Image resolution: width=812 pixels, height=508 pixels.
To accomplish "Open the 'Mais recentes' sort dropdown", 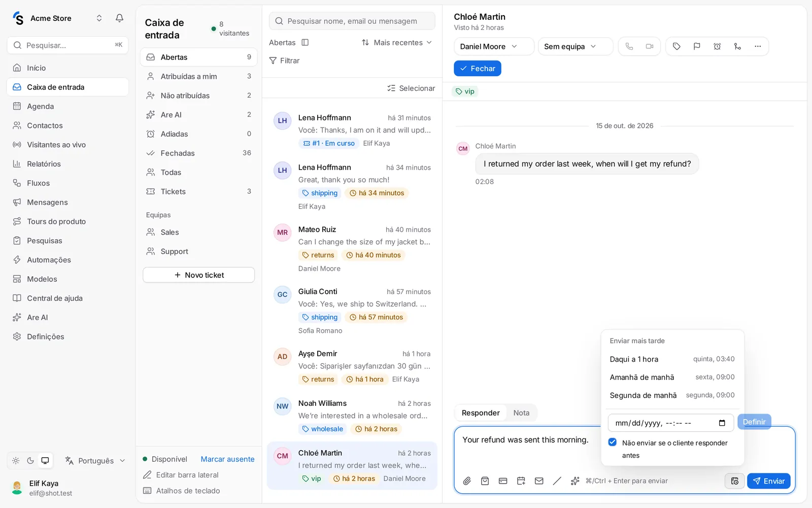I will 397,43.
